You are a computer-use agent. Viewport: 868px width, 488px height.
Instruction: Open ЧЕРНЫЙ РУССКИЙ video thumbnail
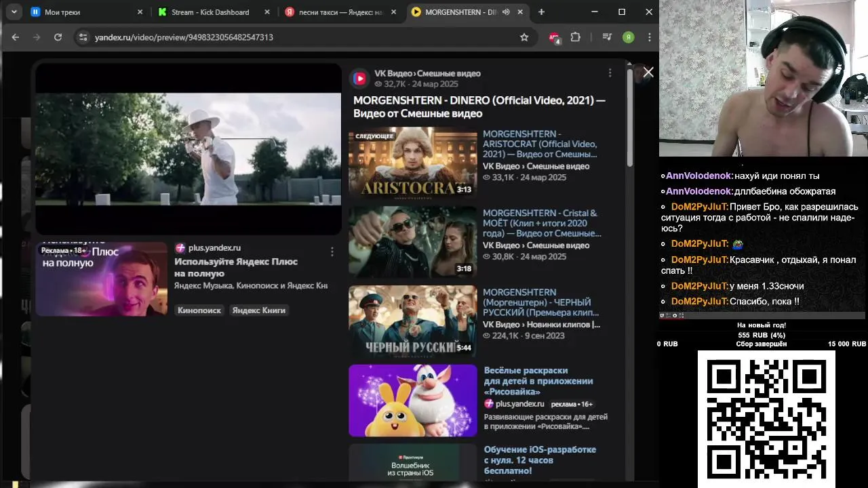[x=412, y=321]
